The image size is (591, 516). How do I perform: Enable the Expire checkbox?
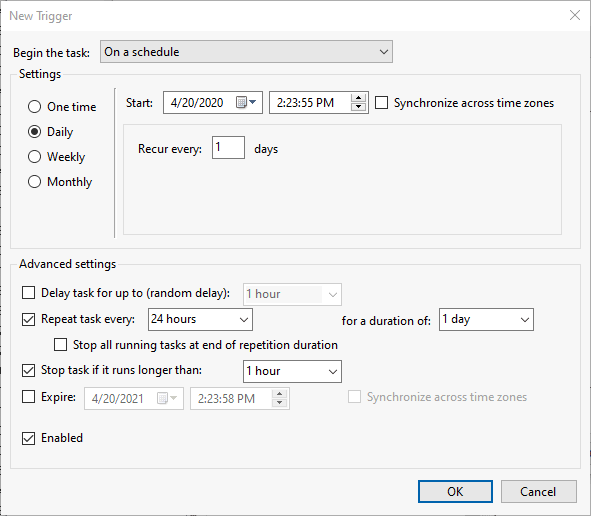(29, 397)
